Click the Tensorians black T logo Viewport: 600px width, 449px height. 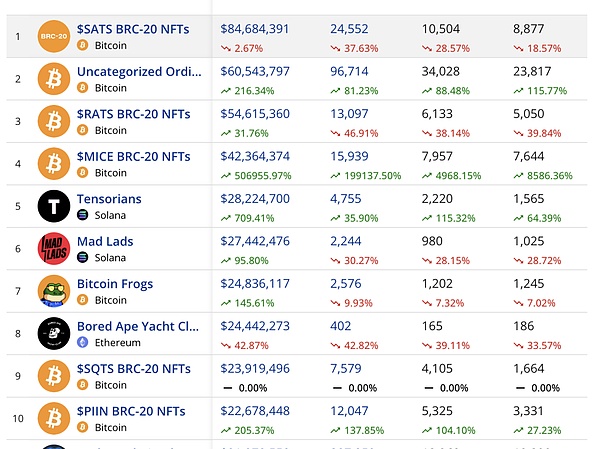click(x=53, y=206)
